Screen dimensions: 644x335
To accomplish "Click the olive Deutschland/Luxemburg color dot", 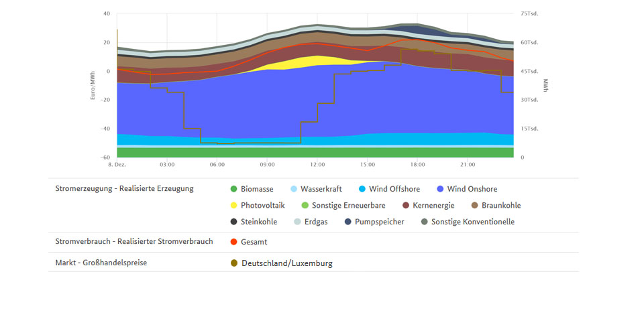I will [x=234, y=263].
